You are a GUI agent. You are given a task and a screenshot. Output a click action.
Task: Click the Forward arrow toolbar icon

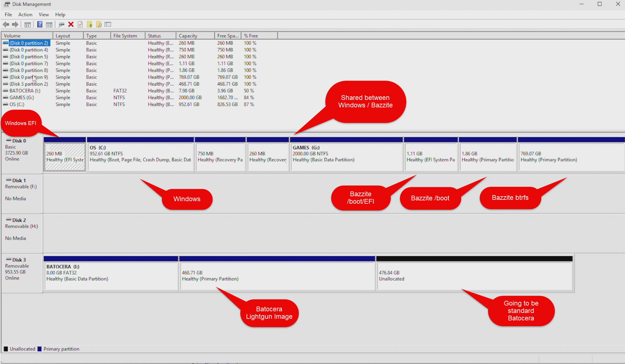click(15, 25)
